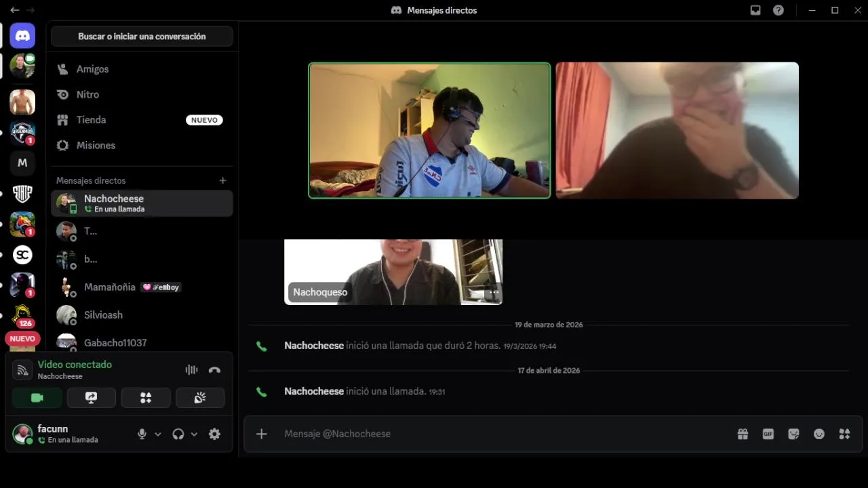868x488 pixels.
Task: Open user settings gear
Action: click(x=214, y=434)
